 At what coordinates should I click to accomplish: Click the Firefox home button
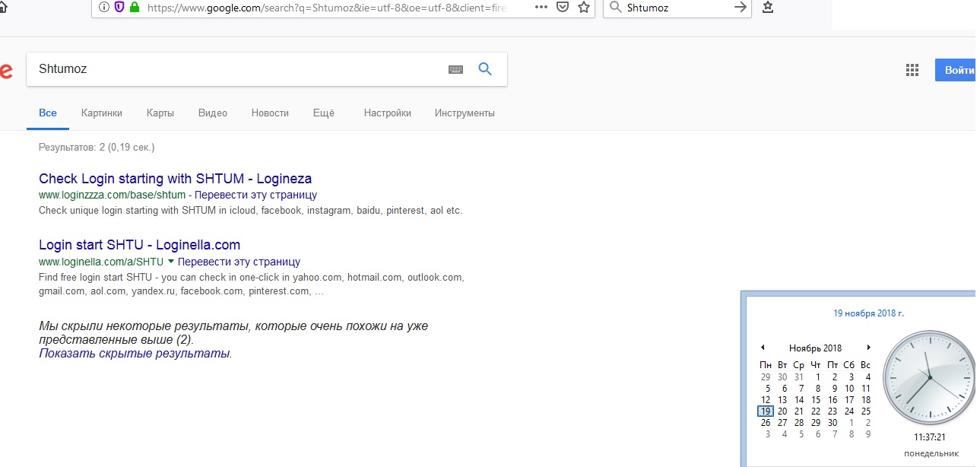point(2,8)
